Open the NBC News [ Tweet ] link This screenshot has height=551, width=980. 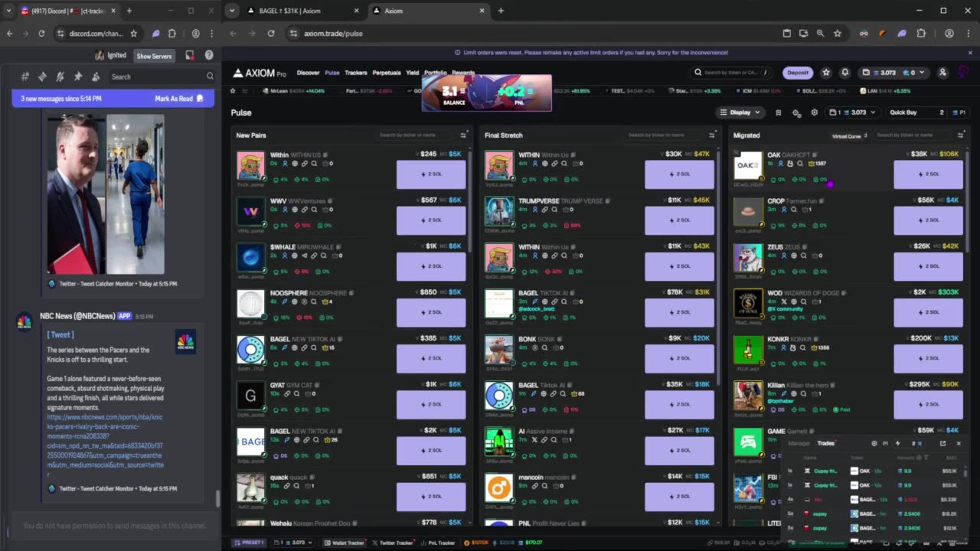pyautogui.click(x=60, y=334)
